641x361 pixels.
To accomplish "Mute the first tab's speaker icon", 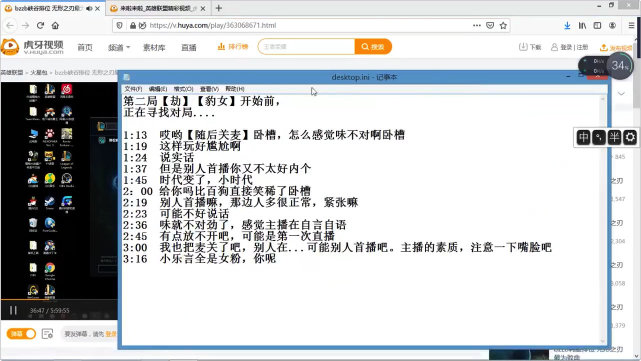I will coord(89,8).
